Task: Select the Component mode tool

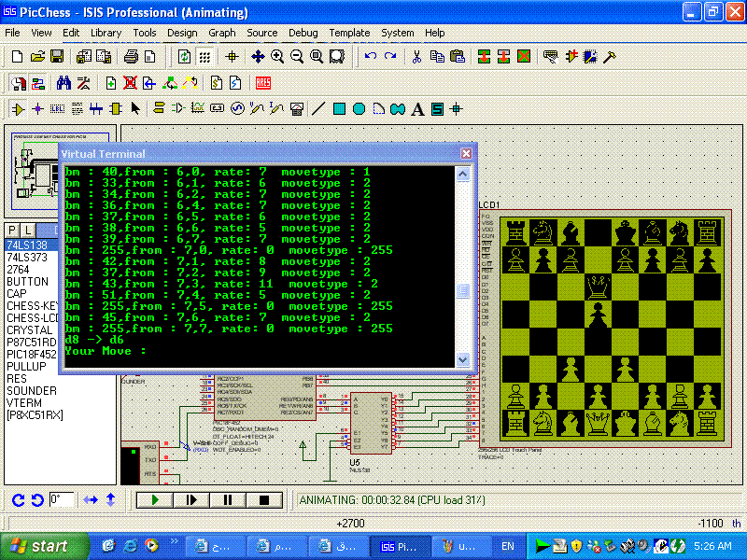Action: (x=18, y=109)
